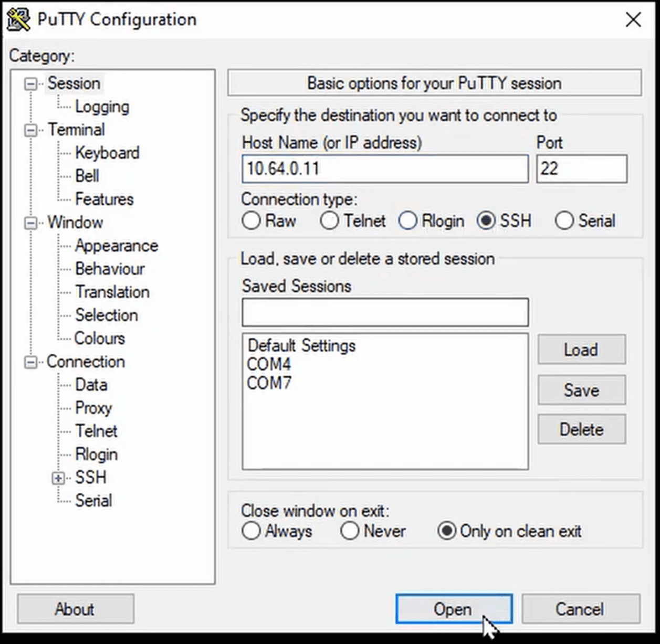
Task: Collapse the Connection tree branch
Action: 30,362
